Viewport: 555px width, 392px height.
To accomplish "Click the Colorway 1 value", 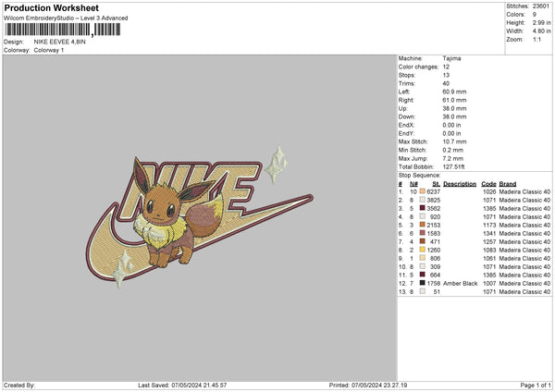I will click(49, 50).
